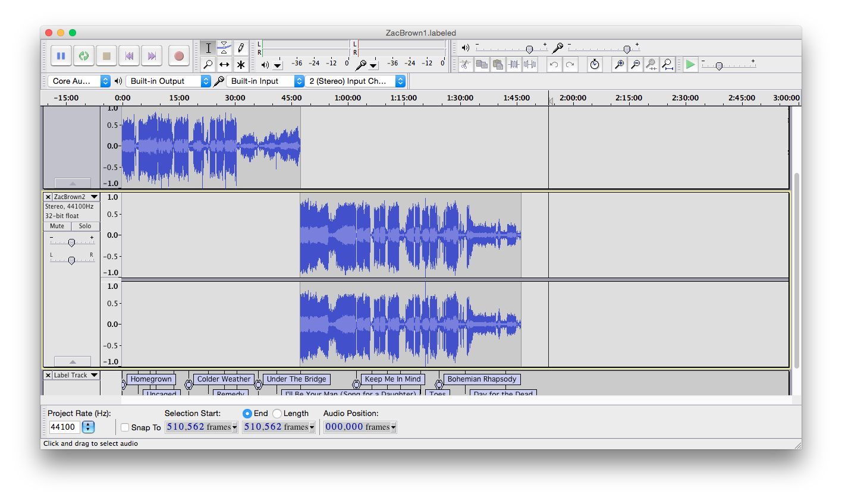Select the Time Shift arrows tool
The height and width of the screenshot is (504, 842).
pos(224,64)
